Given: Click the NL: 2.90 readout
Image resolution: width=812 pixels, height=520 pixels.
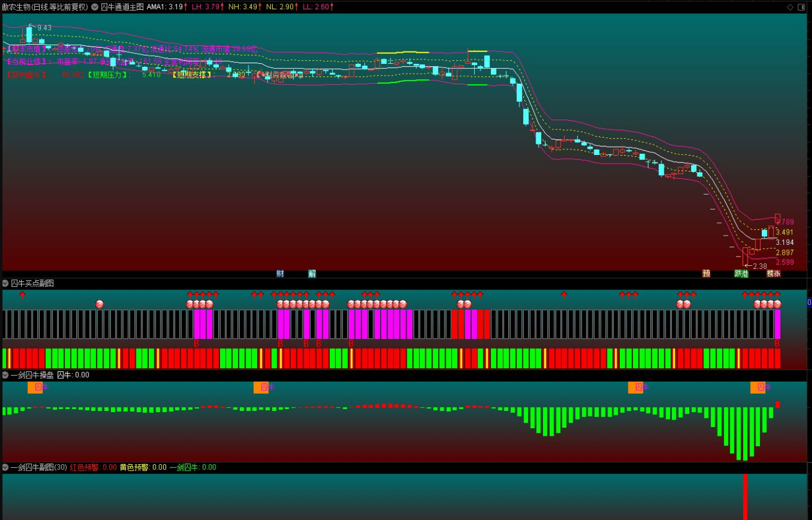Looking at the screenshot, I should (x=282, y=7).
